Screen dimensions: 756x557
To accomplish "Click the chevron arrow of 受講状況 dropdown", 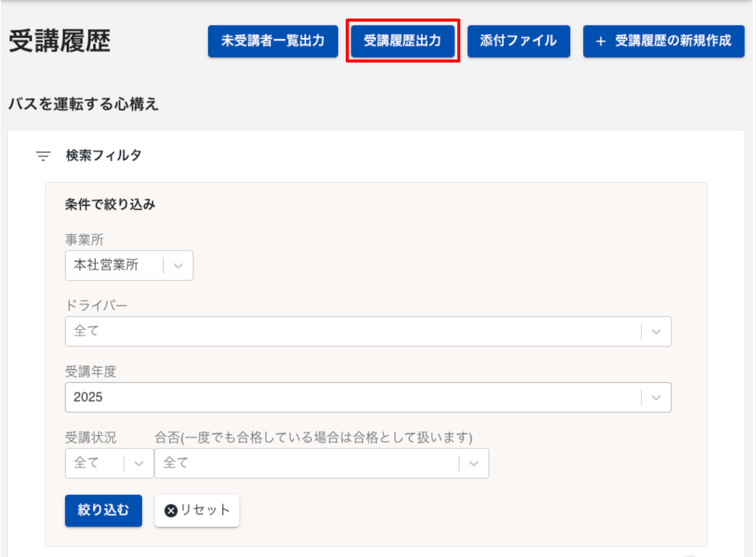I will click(139, 464).
